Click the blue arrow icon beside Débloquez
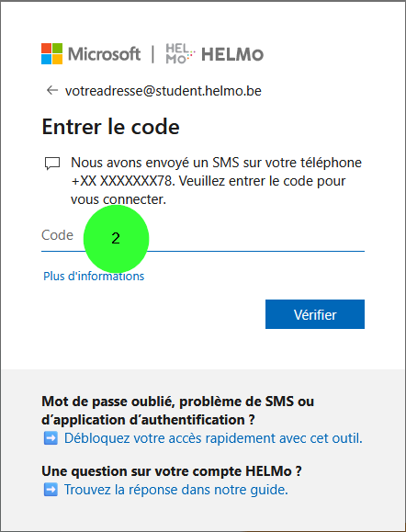 (51, 438)
